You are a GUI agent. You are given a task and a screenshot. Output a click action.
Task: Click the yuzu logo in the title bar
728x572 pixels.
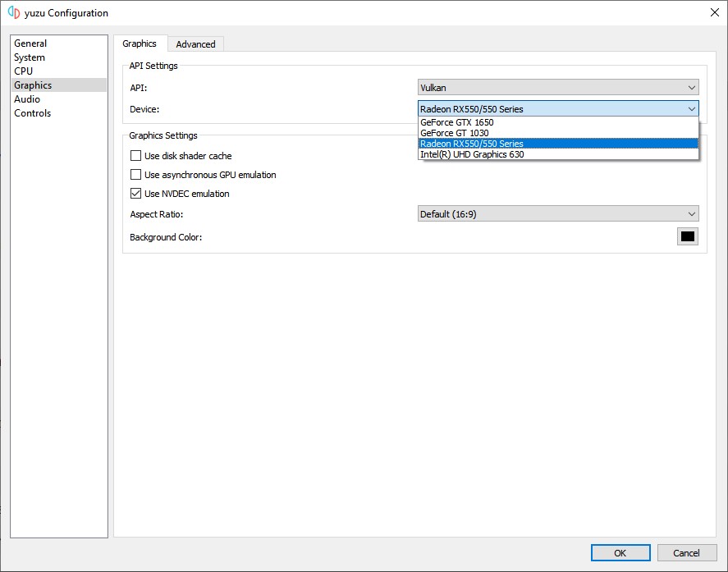point(11,12)
